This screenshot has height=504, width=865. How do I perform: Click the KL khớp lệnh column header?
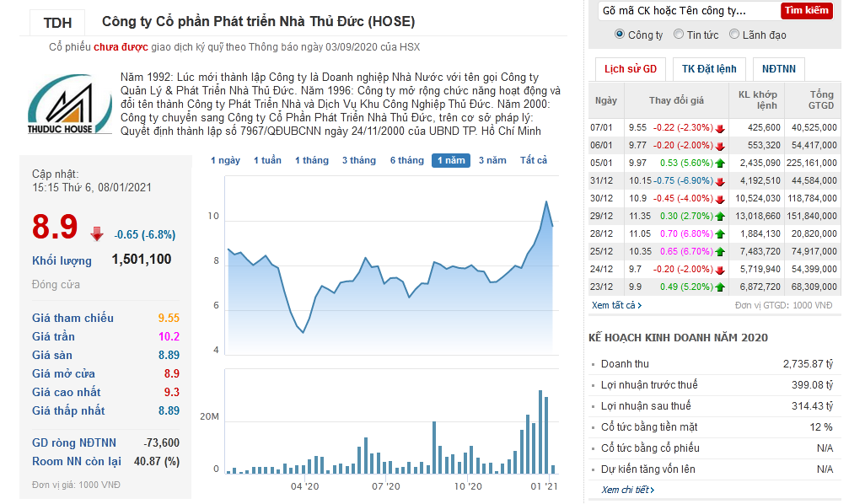tap(757, 100)
